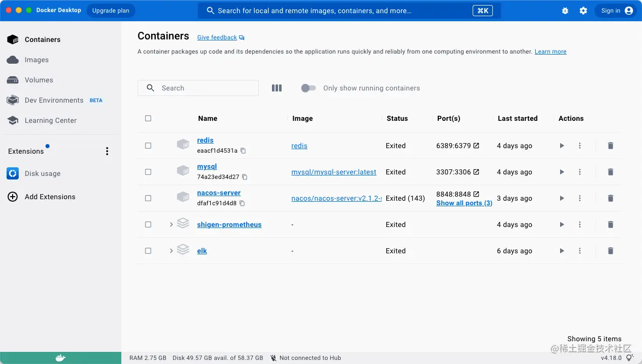Open the Learn more link
The image size is (642, 364).
551,52
